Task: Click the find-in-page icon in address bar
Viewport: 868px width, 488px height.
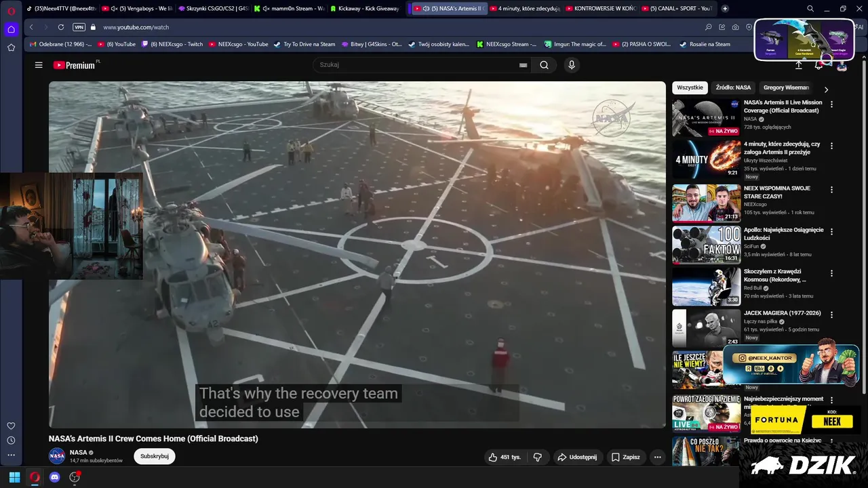Action: click(709, 27)
